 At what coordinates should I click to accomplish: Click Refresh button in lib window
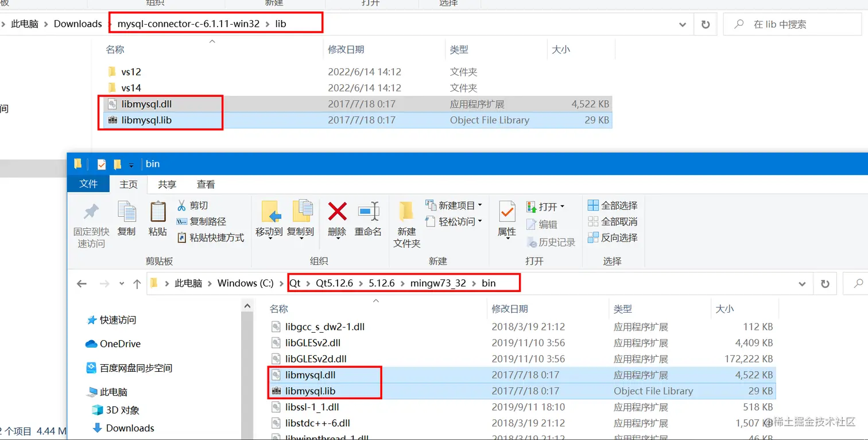(x=704, y=25)
